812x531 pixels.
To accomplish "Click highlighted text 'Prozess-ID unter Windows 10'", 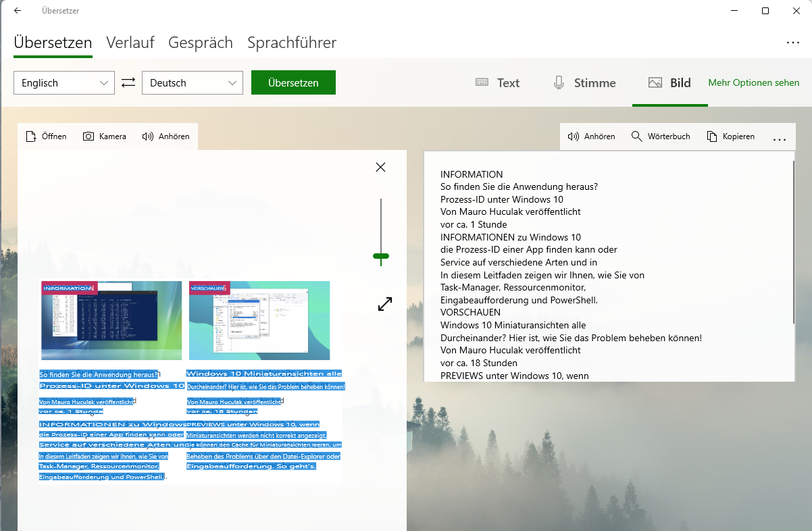I will point(112,386).
